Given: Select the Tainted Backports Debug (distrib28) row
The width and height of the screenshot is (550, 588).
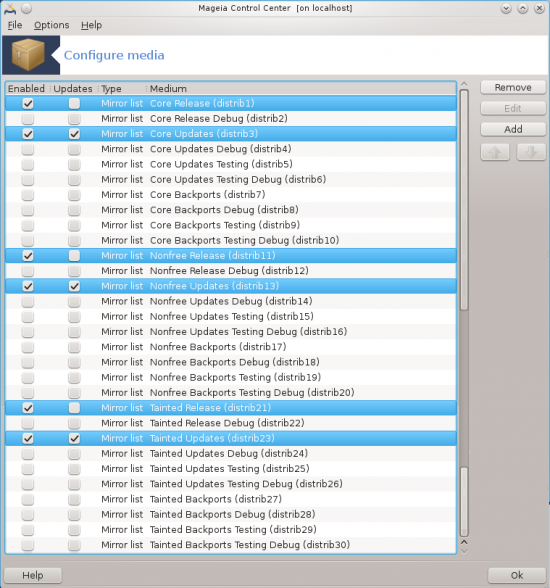Looking at the screenshot, I should 231,514.
